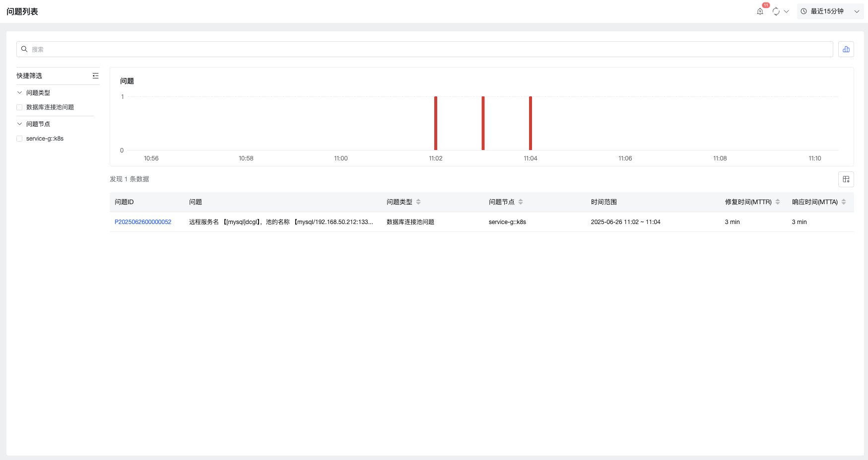Screen dimensions: 868x460
Task: Collapse the 快捷筛选 panel icon
Action: point(95,76)
